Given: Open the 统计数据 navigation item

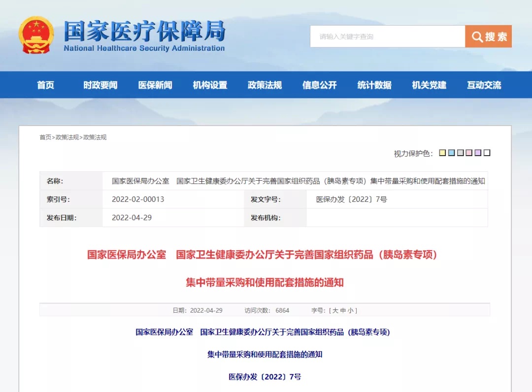Looking at the screenshot, I should [374, 85].
